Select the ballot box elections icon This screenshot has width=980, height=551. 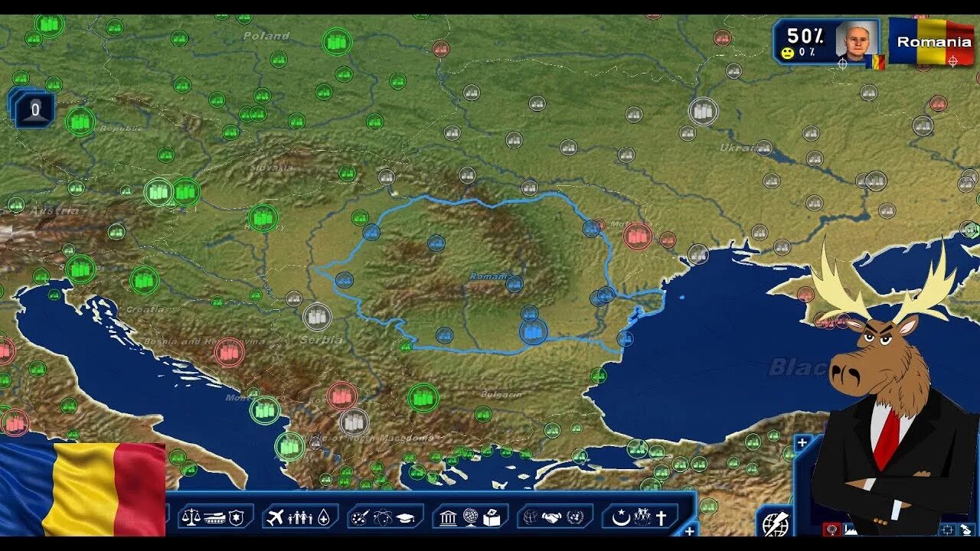(491, 519)
